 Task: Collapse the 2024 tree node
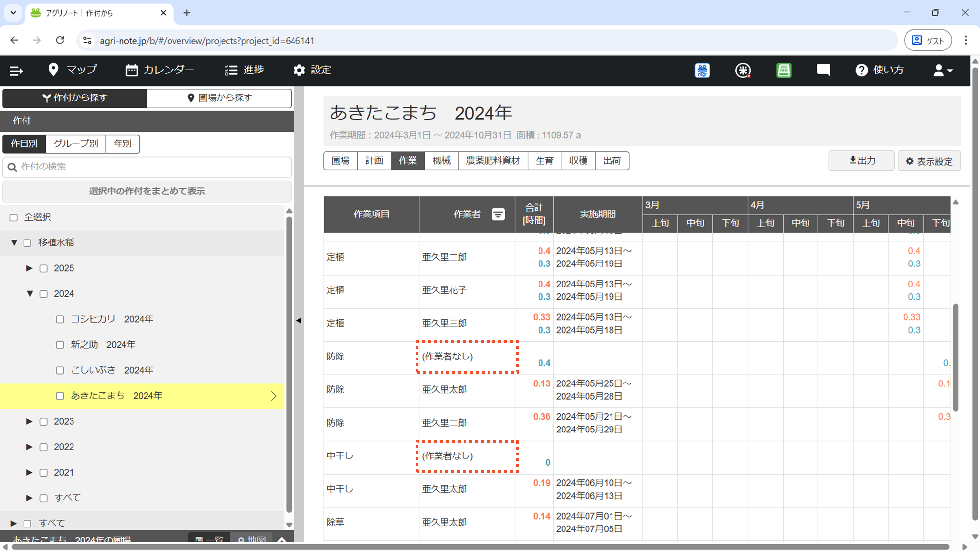30,294
